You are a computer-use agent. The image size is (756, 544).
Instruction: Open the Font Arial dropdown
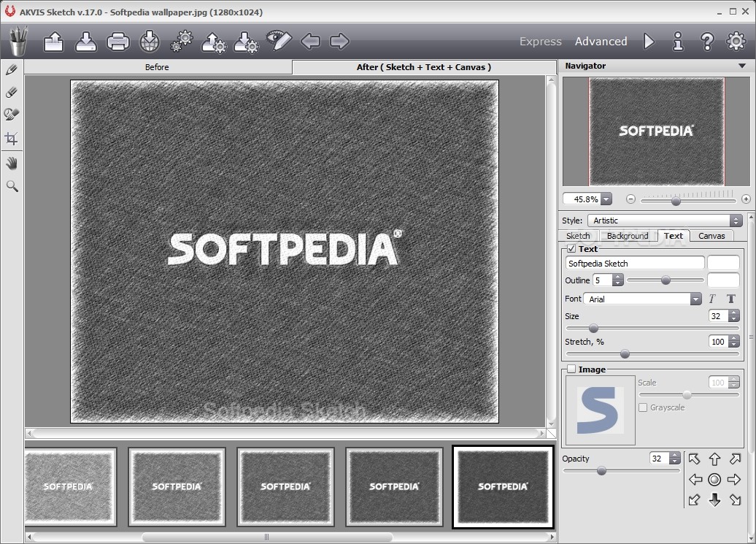click(643, 299)
